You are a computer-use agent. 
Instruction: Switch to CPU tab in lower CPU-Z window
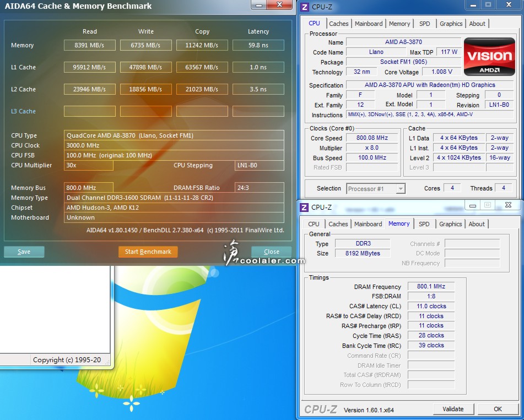(314, 224)
